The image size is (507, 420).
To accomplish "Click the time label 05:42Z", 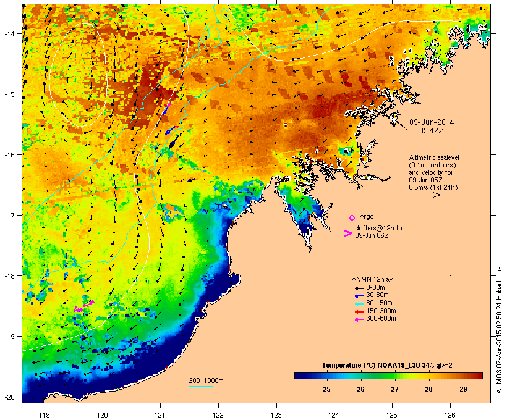I will (432, 131).
